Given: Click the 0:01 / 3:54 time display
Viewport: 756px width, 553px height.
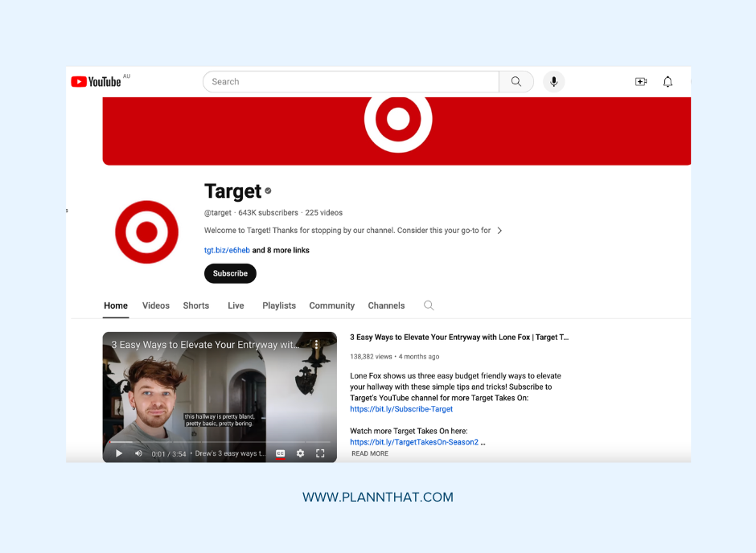Looking at the screenshot, I should click(x=169, y=454).
